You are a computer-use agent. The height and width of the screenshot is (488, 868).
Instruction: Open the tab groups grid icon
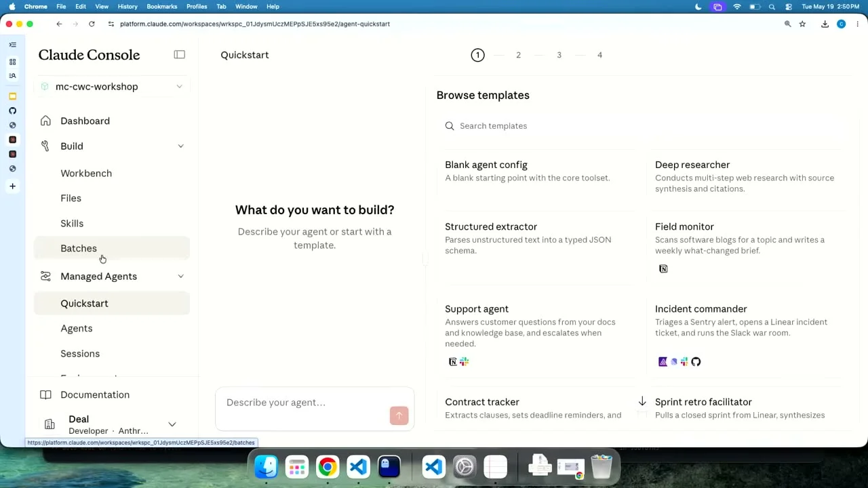(x=12, y=62)
